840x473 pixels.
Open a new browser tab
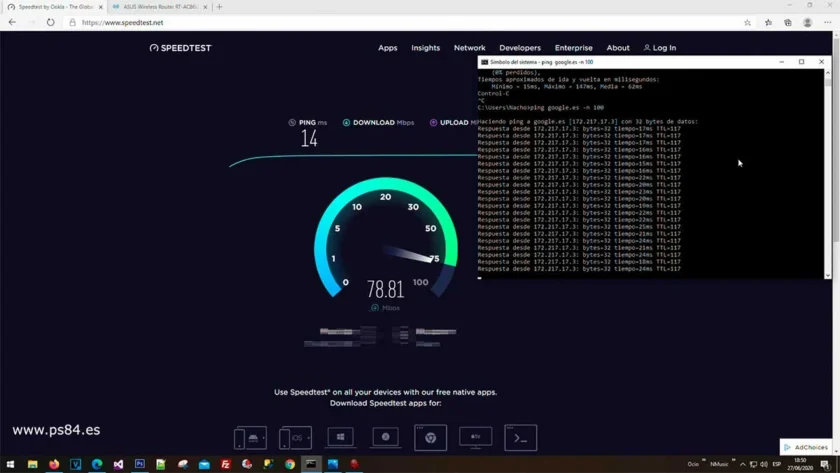tap(219, 7)
